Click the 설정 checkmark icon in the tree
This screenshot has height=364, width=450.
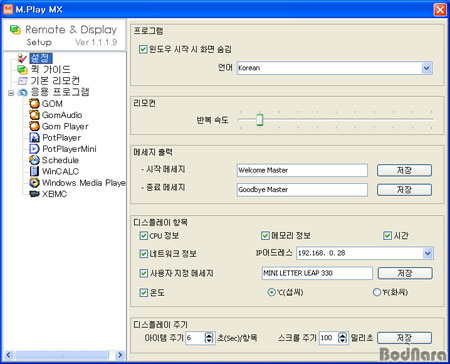[22, 58]
